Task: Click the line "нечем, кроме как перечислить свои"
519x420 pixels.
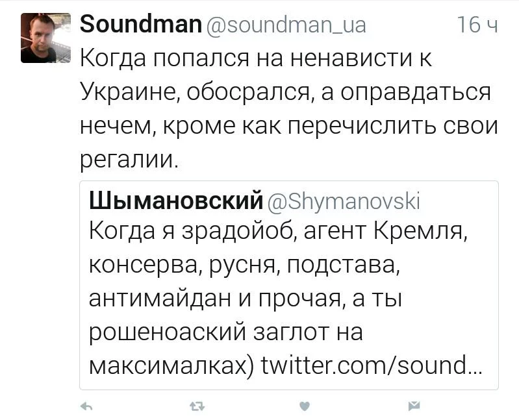Action: pyautogui.click(x=288, y=126)
